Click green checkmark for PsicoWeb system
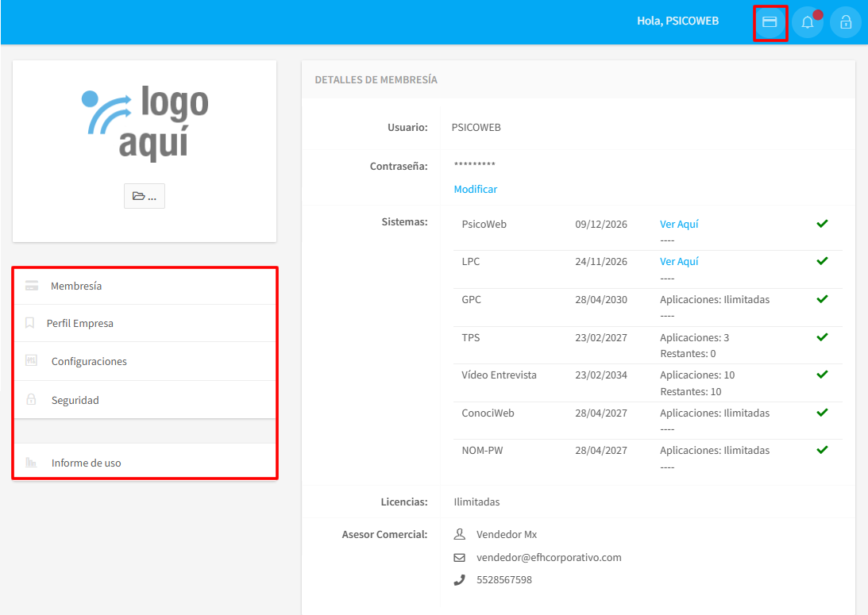This screenshot has height=615, width=868. (822, 224)
